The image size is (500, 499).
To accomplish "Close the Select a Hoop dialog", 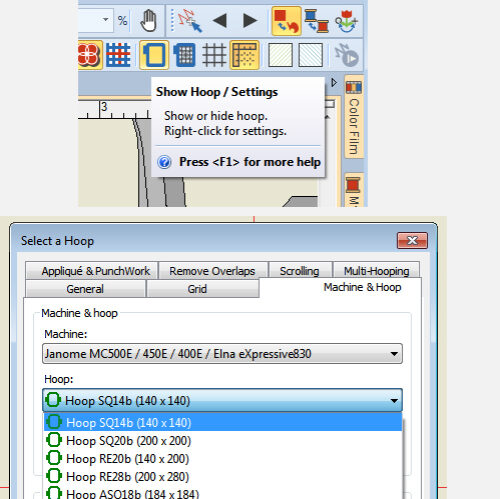I will pos(412,240).
